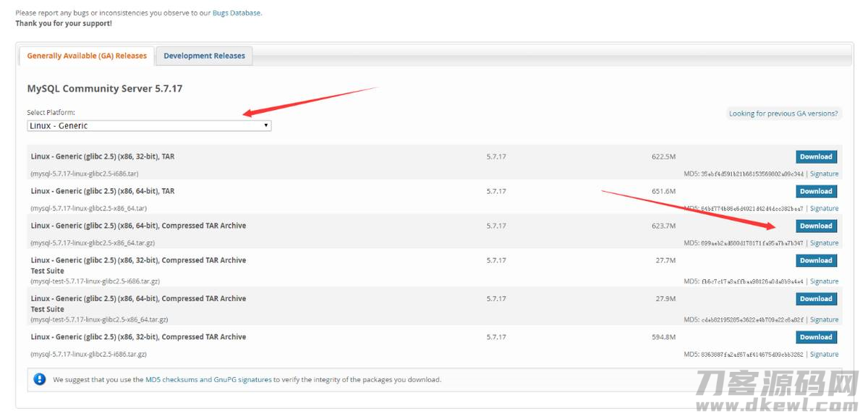Click the Select Platform label

(51, 113)
